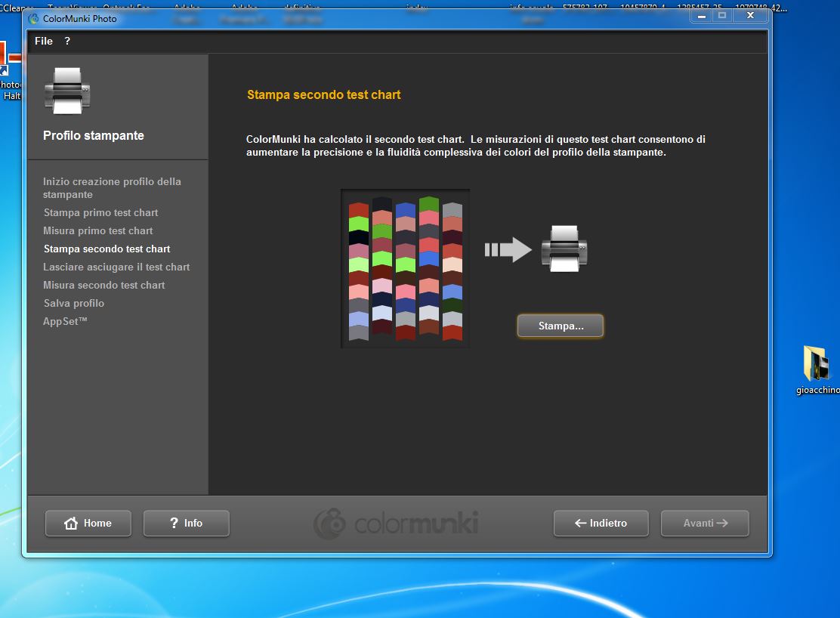Close the ColorMunki Photo window
The width and height of the screenshot is (840, 618).
pos(750,16)
